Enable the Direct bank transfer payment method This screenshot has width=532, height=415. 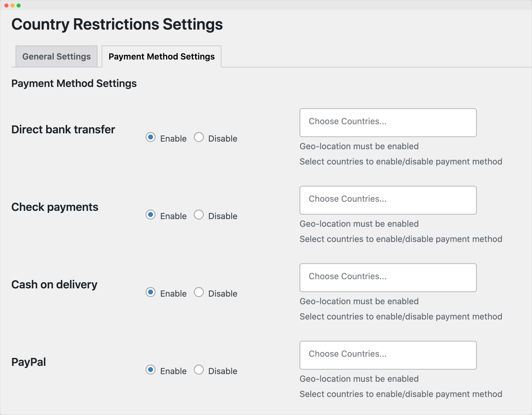click(x=150, y=138)
